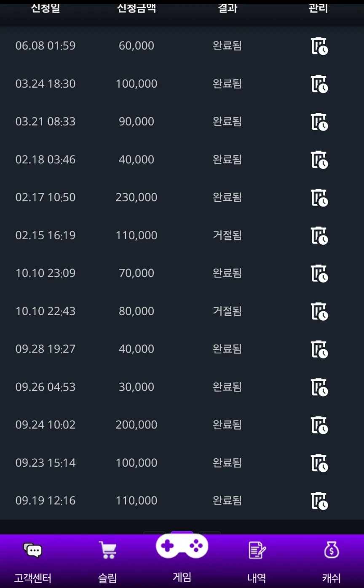The height and width of the screenshot is (588, 364).
Task: Select the 신청금액 column header
Action: [x=136, y=8]
